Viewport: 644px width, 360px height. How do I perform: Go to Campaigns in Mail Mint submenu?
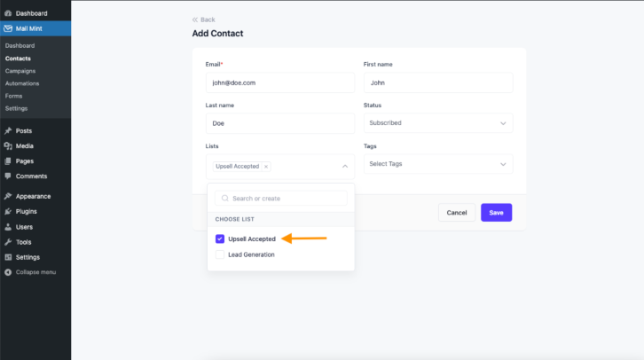pos(20,71)
